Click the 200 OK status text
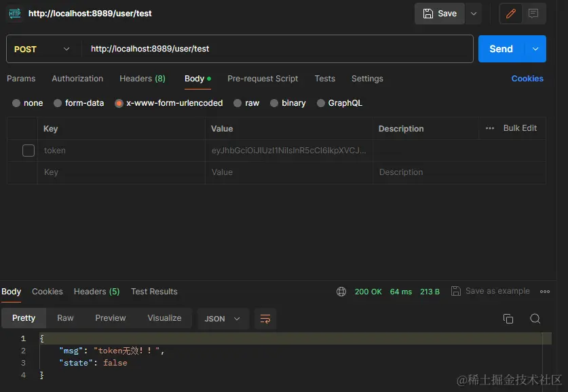The image size is (568, 392). [x=368, y=292]
